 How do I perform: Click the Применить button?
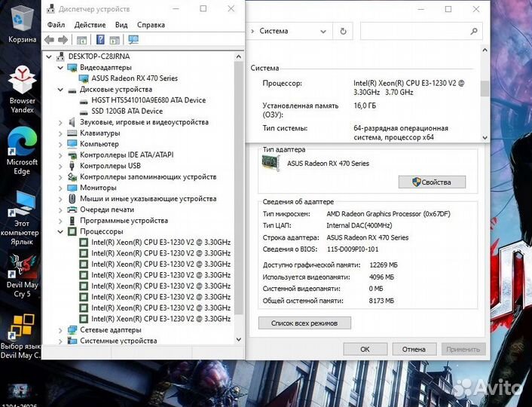463,349
